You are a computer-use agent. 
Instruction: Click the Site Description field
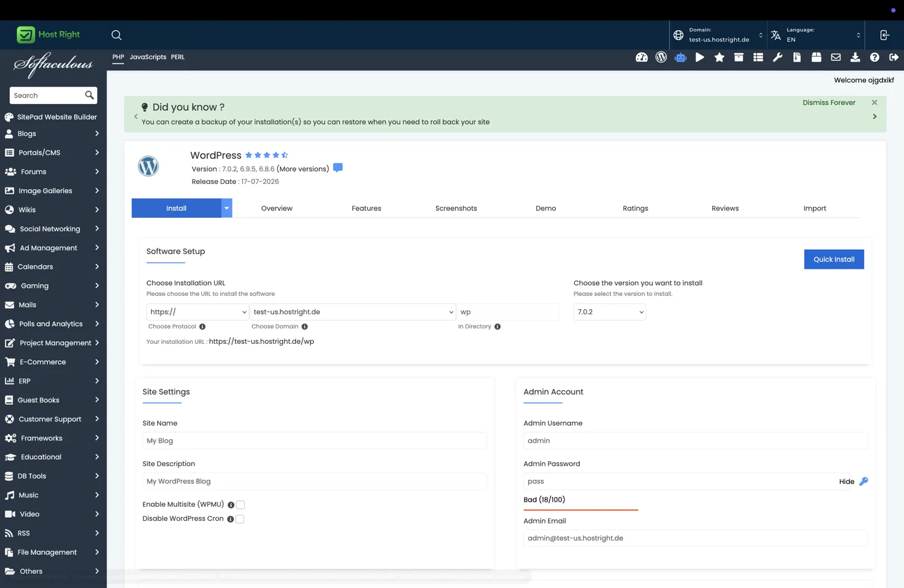click(314, 481)
